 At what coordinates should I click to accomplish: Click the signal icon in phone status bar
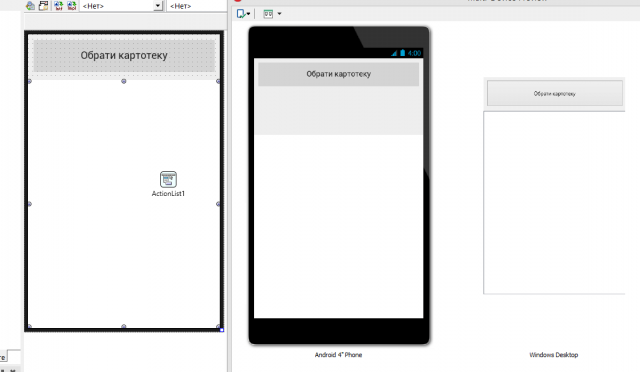tap(394, 53)
